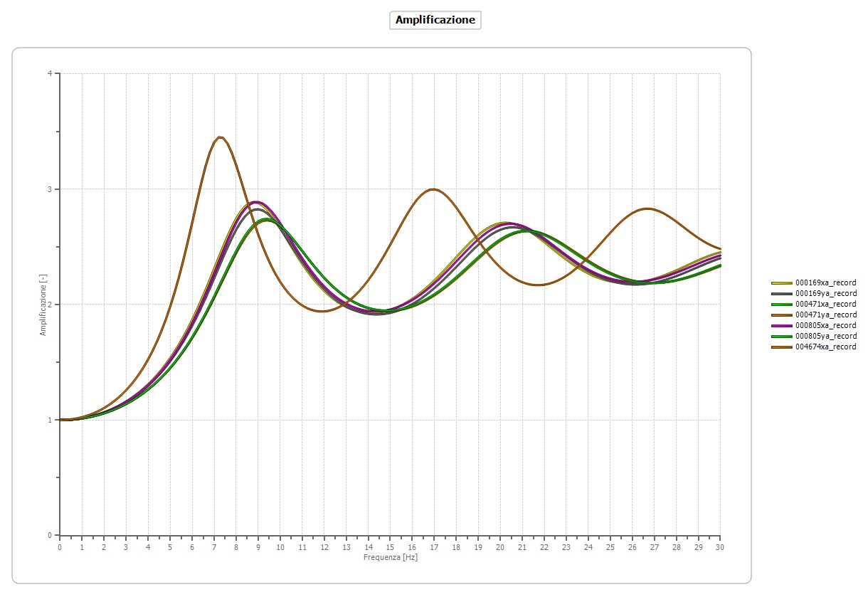
Task: Toggle the 000471ya_record legend label
Action: (x=825, y=314)
